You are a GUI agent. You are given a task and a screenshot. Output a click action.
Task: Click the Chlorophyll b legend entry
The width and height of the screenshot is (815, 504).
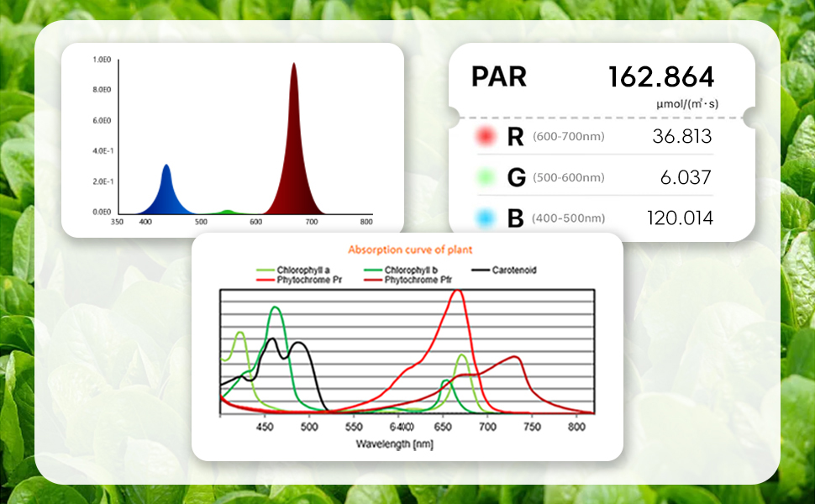401,270
